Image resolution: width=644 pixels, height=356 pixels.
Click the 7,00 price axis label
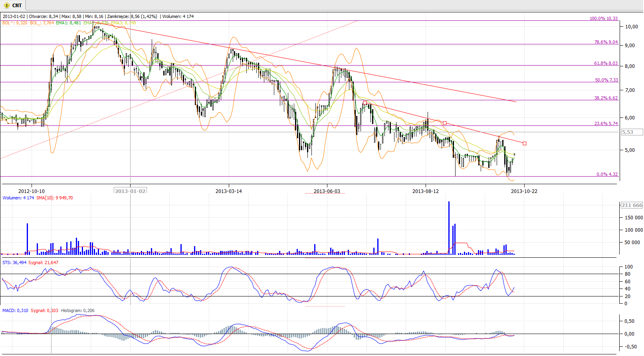(630, 90)
